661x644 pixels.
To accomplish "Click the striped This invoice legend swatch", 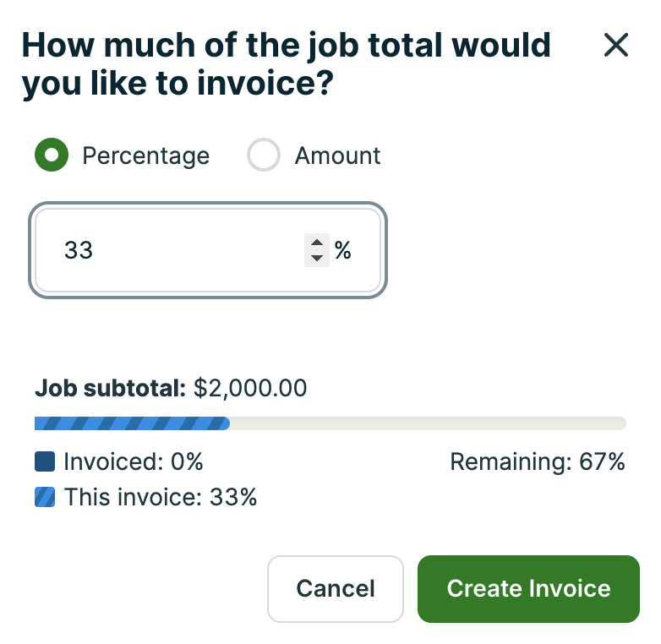I will point(45,497).
